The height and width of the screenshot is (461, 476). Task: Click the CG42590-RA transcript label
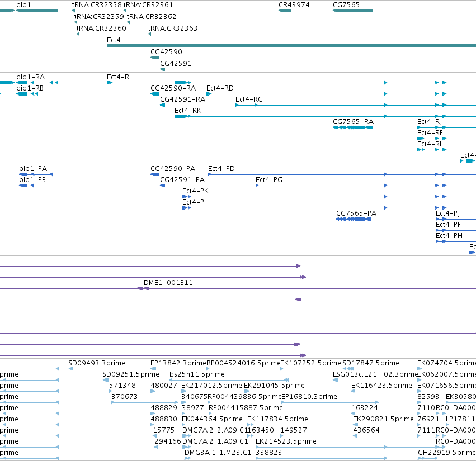[173, 88]
